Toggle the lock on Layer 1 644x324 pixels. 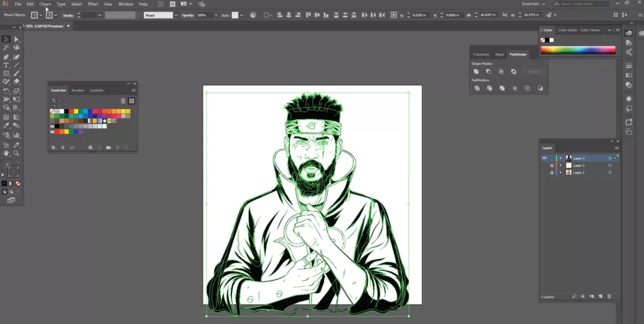coord(552,172)
